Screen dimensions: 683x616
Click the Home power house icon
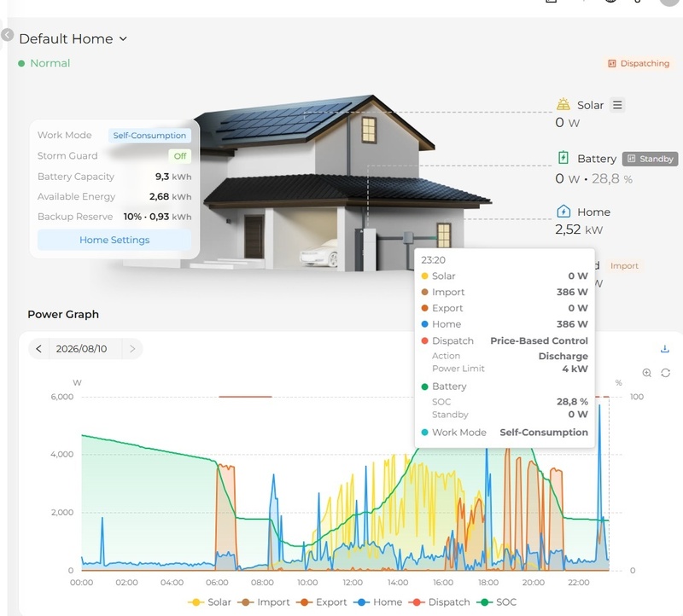tap(563, 212)
